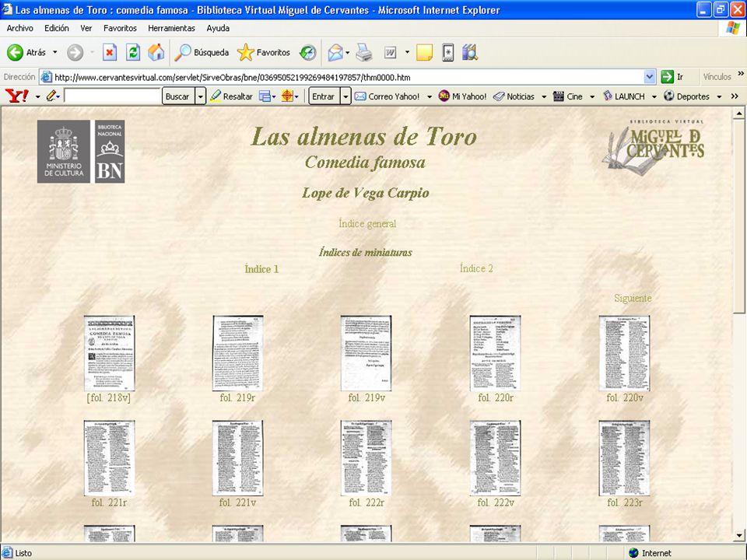Image resolution: width=747 pixels, height=560 pixels.
Task: Open Noticias on the Yahoo toolbar
Action: tap(514, 96)
